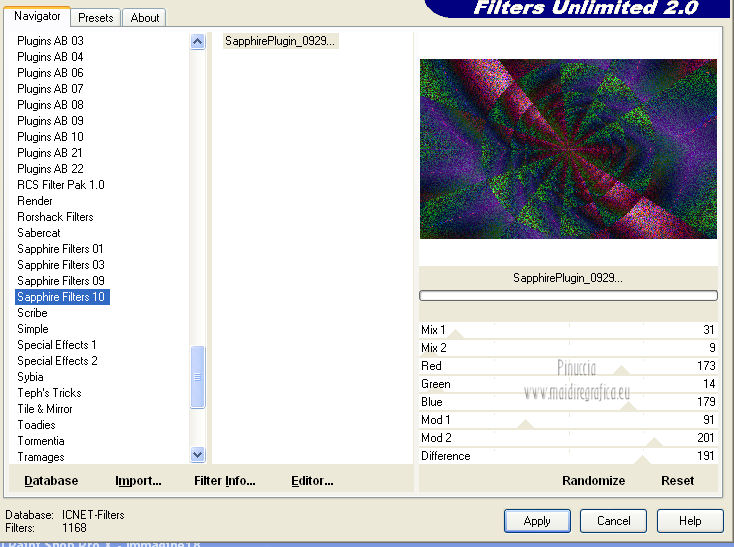Select Plugins AB 10 category
734x547 pixels.
click(x=51, y=137)
